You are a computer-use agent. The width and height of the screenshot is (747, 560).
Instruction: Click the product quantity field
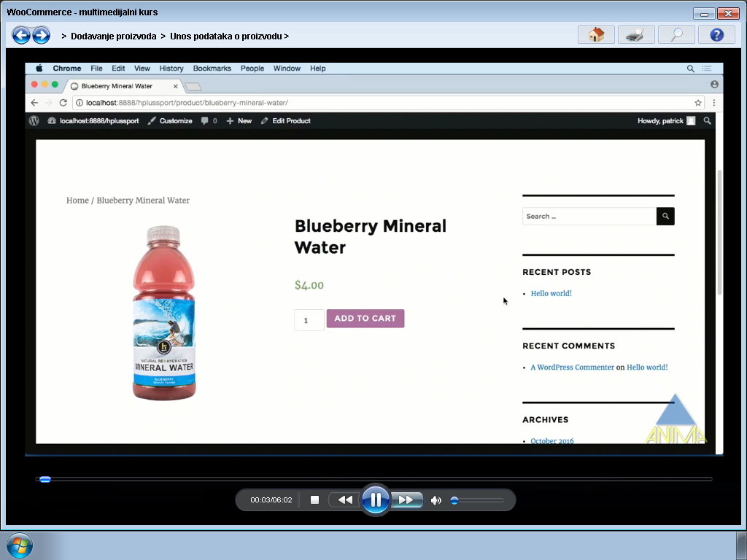pyautogui.click(x=309, y=320)
